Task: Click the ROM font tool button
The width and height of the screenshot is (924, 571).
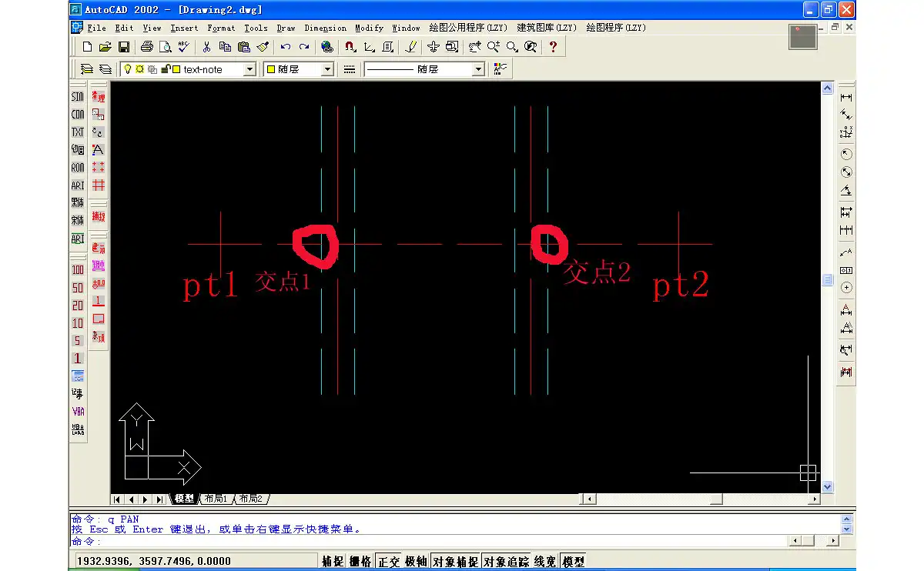Action: coord(78,168)
